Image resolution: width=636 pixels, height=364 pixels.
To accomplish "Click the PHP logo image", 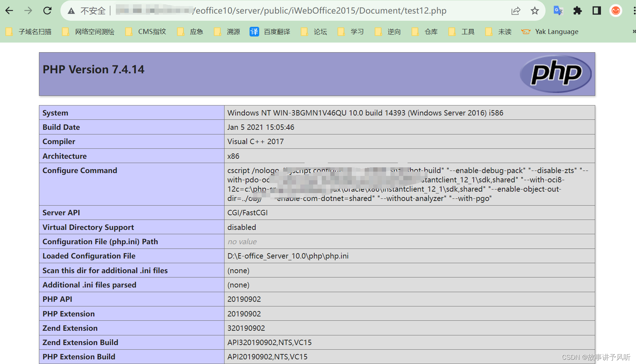I will coord(556,74).
